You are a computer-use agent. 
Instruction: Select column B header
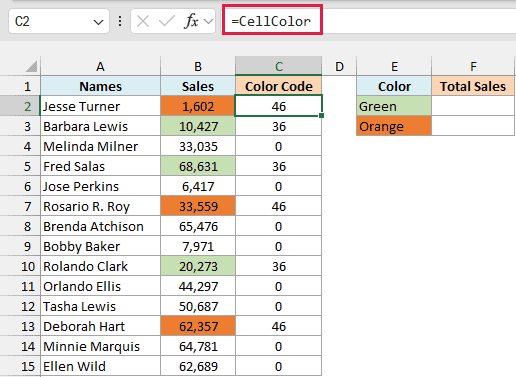pyautogui.click(x=198, y=66)
